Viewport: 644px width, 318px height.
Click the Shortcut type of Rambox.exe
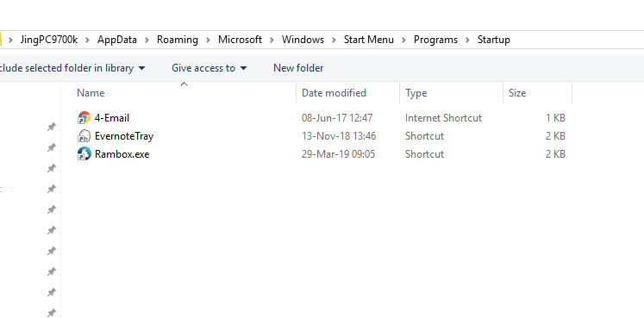coord(425,154)
